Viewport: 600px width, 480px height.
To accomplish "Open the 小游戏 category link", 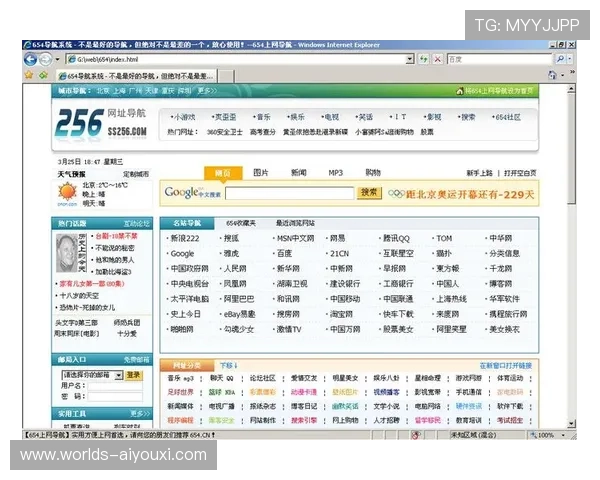I will coord(184,117).
